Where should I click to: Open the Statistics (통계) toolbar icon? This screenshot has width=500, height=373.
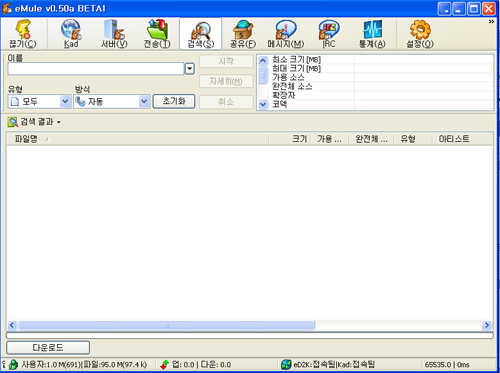372,34
